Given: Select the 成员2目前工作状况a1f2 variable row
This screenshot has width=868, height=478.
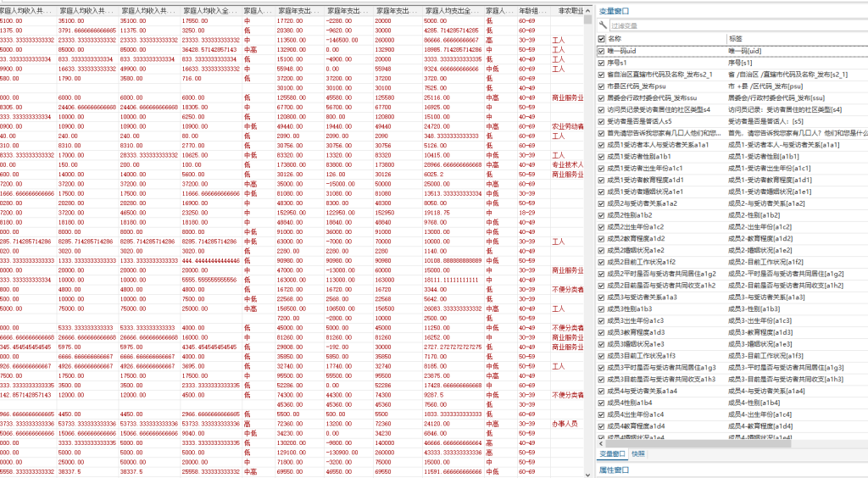Looking at the screenshot, I should click(733, 262).
